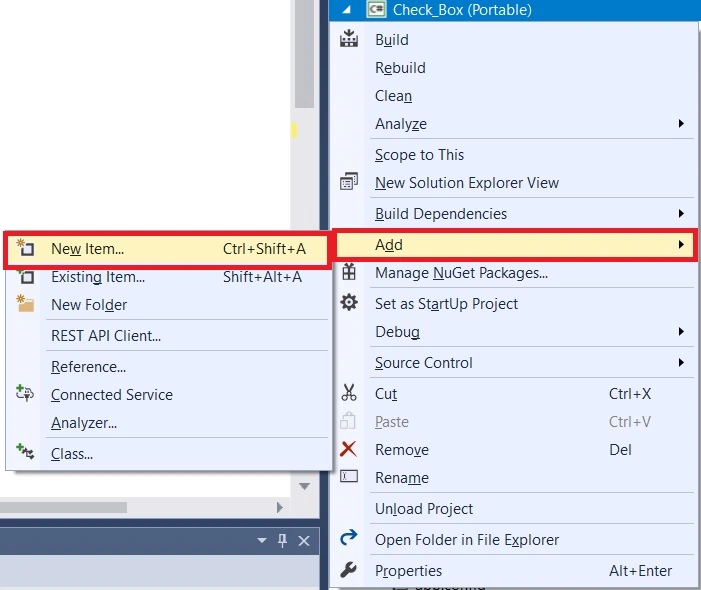Expand the Analyze submenu arrow
The image size is (701, 590).
[x=681, y=123]
